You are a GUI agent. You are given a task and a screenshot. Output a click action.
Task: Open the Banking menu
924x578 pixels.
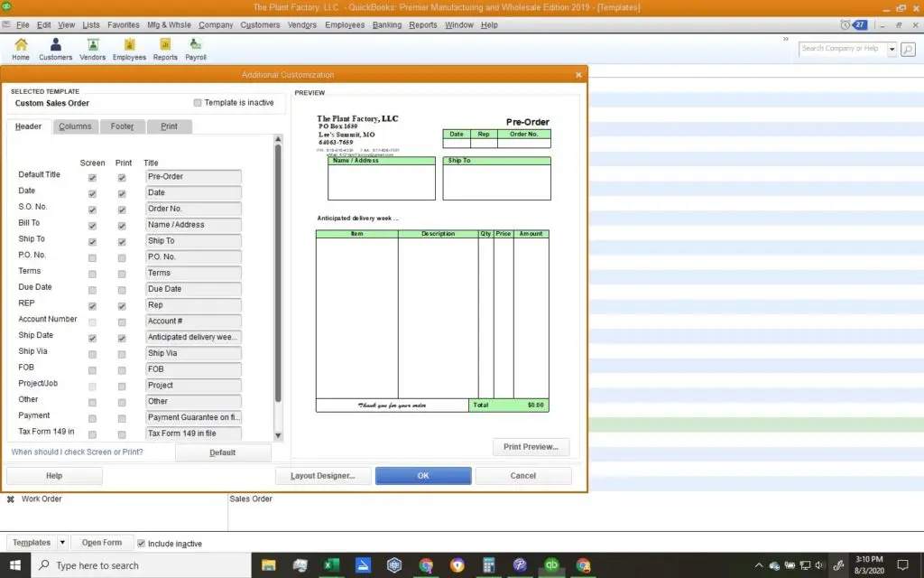point(387,24)
